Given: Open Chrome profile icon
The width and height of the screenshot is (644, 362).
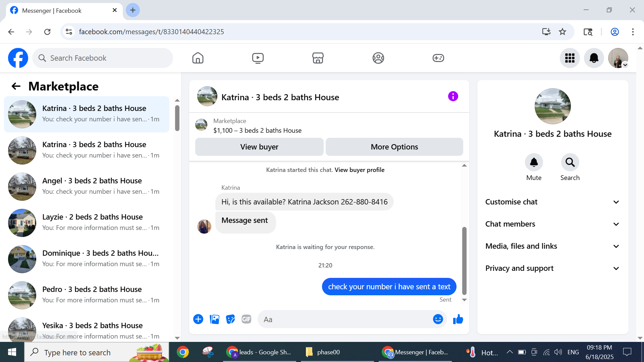Looking at the screenshot, I should pyautogui.click(x=615, y=32).
